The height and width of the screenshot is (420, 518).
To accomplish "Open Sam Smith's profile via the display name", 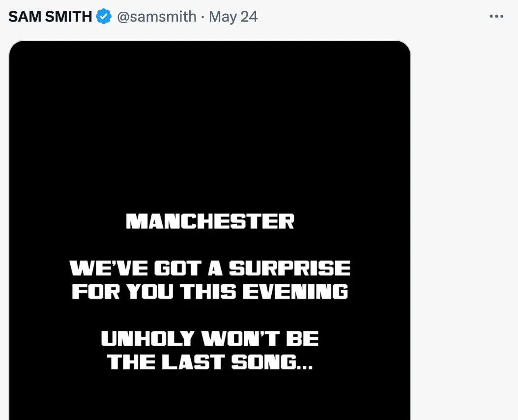I will [x=49, y=16].
